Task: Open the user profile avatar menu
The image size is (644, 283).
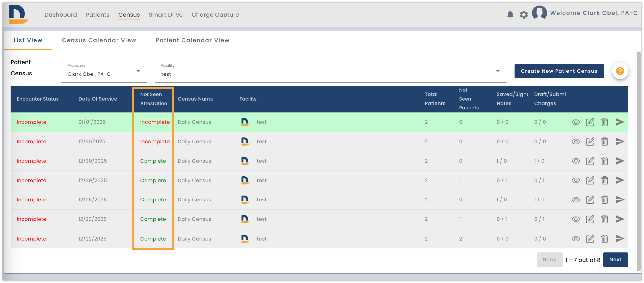Action: pyautogui.click(x=539, y=13)
